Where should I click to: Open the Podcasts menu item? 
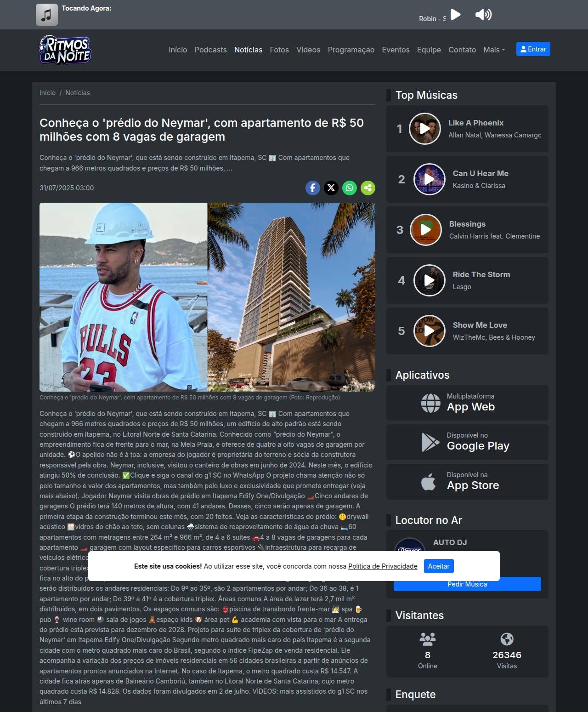point(210,50)
